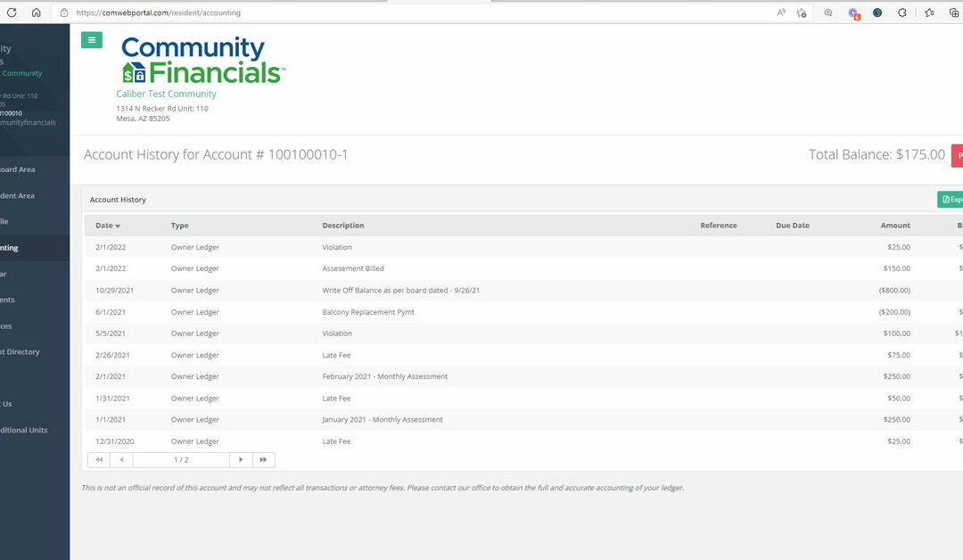Click the green Export button
Viewport: 963px width, 560px height.
tap(951, 200)
